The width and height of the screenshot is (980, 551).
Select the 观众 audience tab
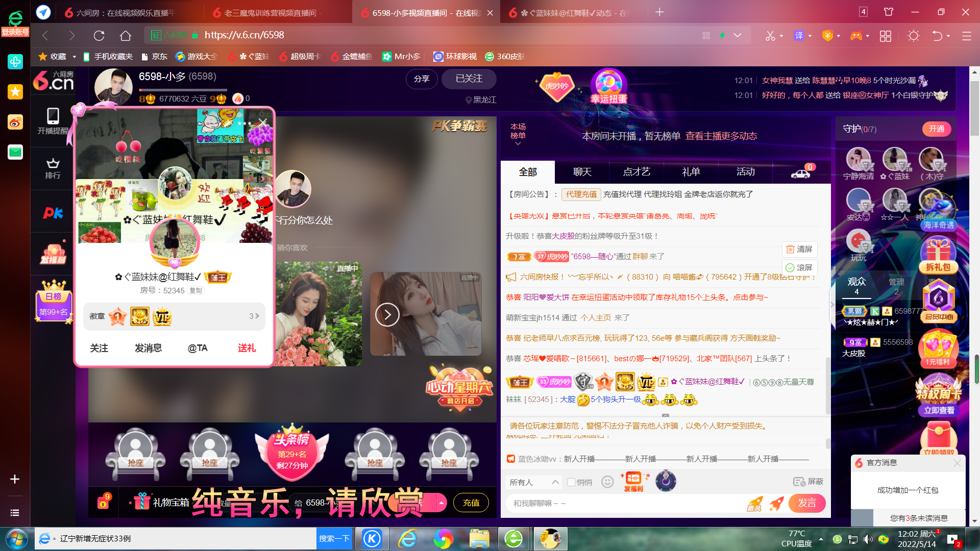coord(856,286)
